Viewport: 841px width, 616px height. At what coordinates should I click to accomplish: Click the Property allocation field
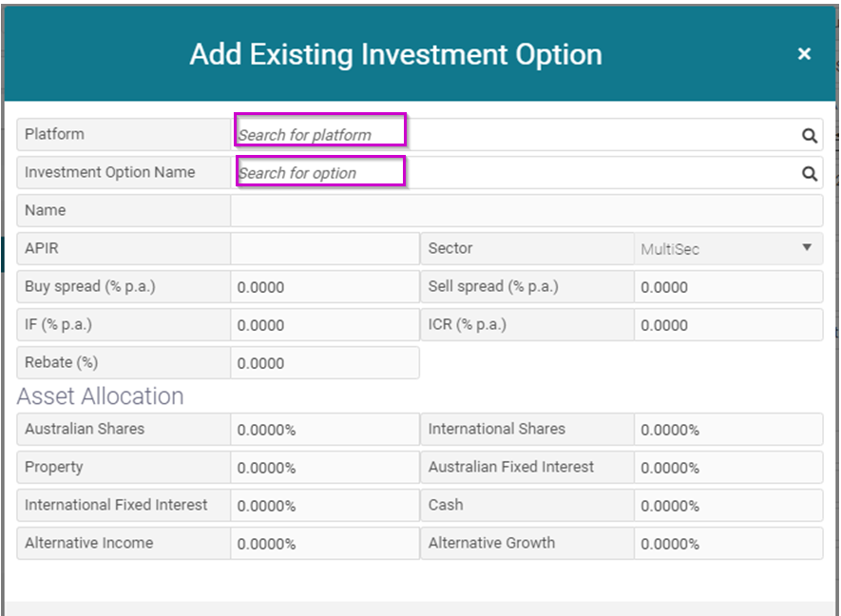click(324, 468)
